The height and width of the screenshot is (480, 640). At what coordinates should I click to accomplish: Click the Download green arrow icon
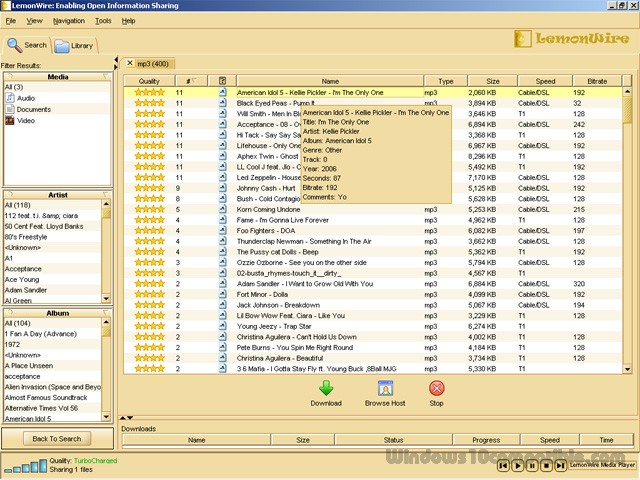pos(326,388)
